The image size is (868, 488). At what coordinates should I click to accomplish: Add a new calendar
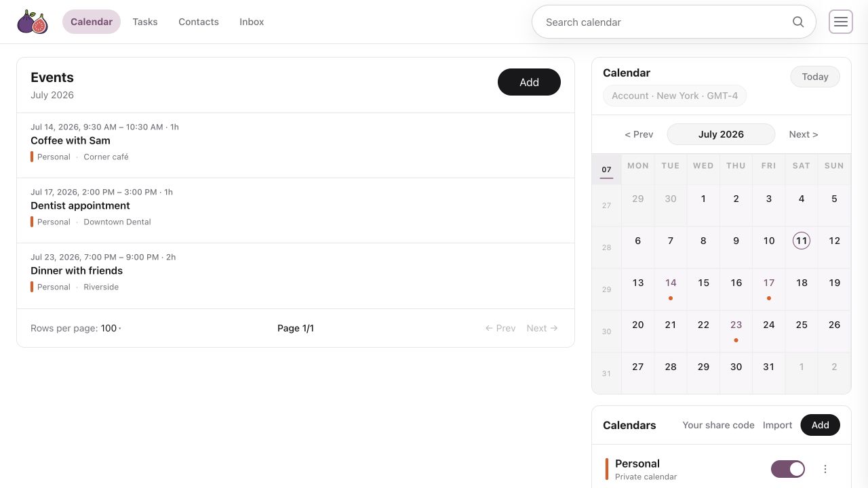tap(820, 425)
